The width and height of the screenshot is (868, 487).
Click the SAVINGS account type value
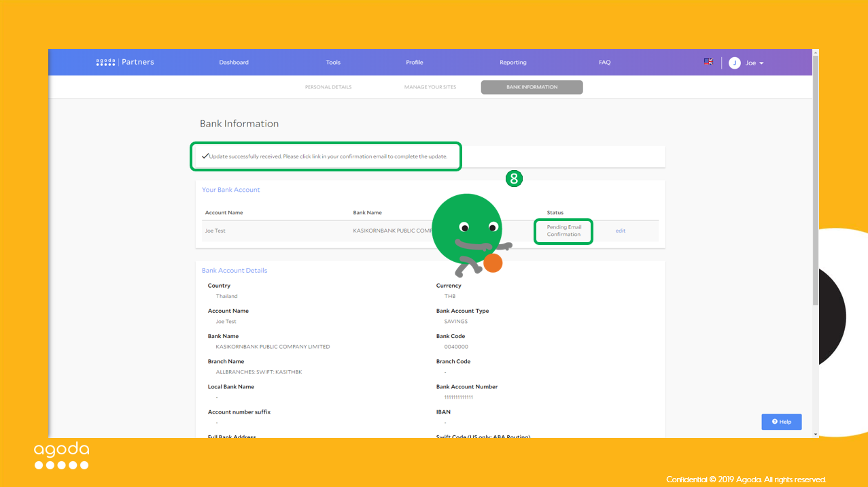click(456, 322)
